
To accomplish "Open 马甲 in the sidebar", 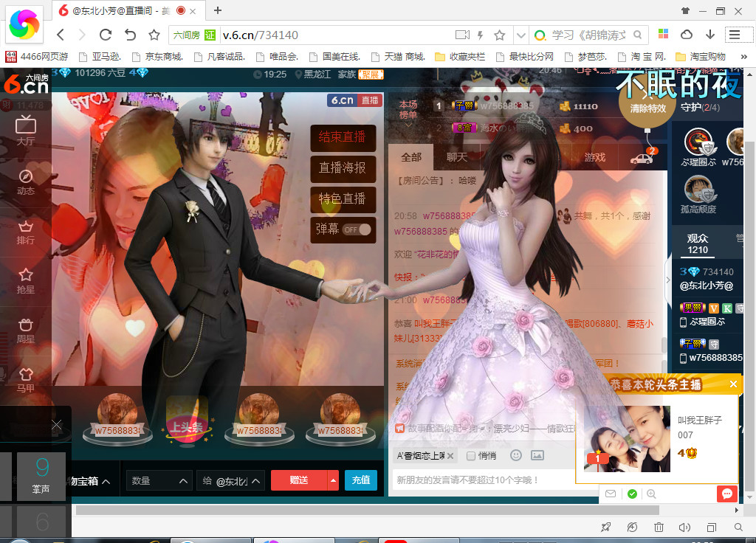I will (26, 380).
